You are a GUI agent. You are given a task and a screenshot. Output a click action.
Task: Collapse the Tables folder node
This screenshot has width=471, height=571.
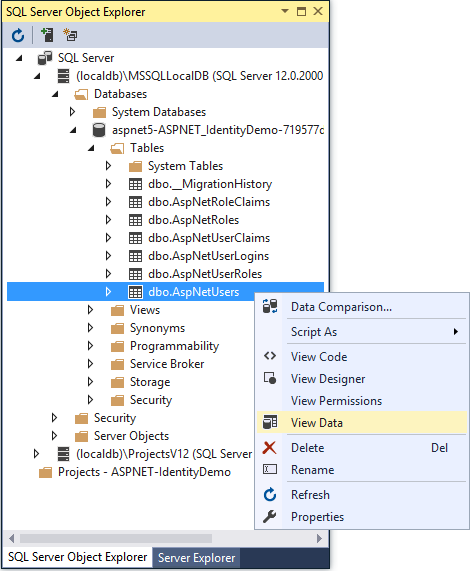coord(91,148)
